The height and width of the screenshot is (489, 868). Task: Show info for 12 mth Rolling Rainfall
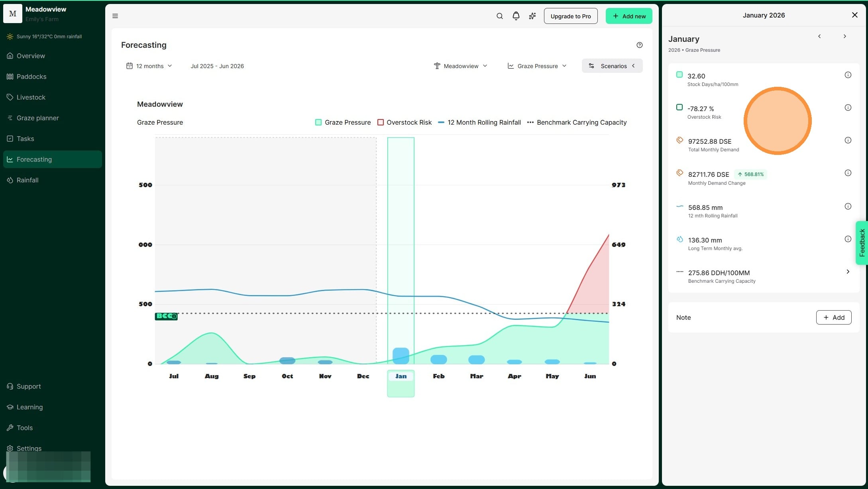pyautogui.click(x=848, y=206)
